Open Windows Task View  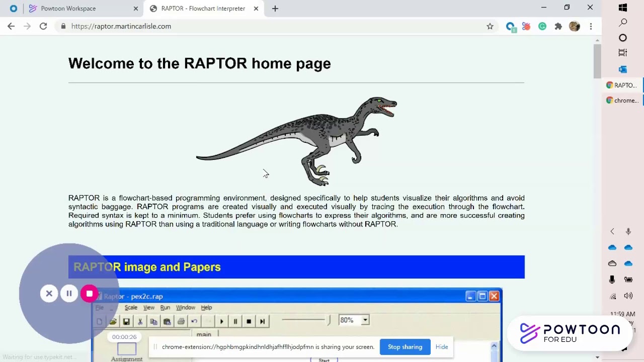click(623, 53)
